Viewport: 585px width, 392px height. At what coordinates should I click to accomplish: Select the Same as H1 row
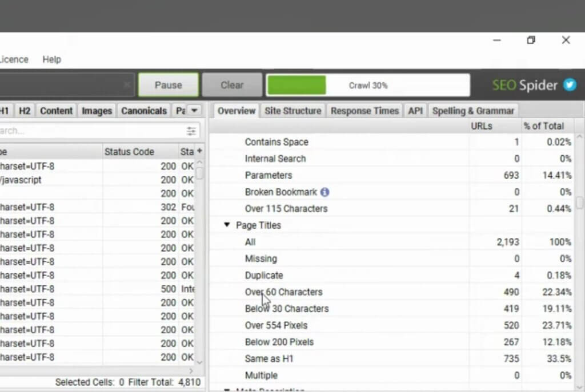391,358
